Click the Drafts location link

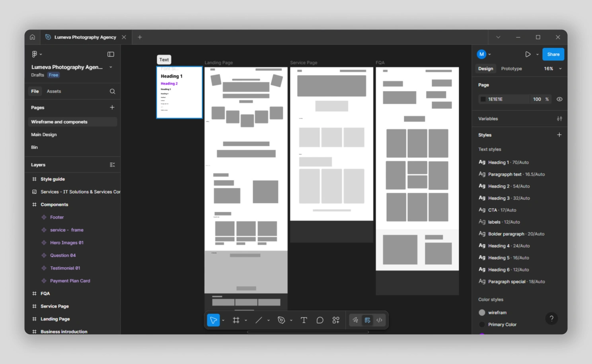pyautogui.click(x=37, y=75)
